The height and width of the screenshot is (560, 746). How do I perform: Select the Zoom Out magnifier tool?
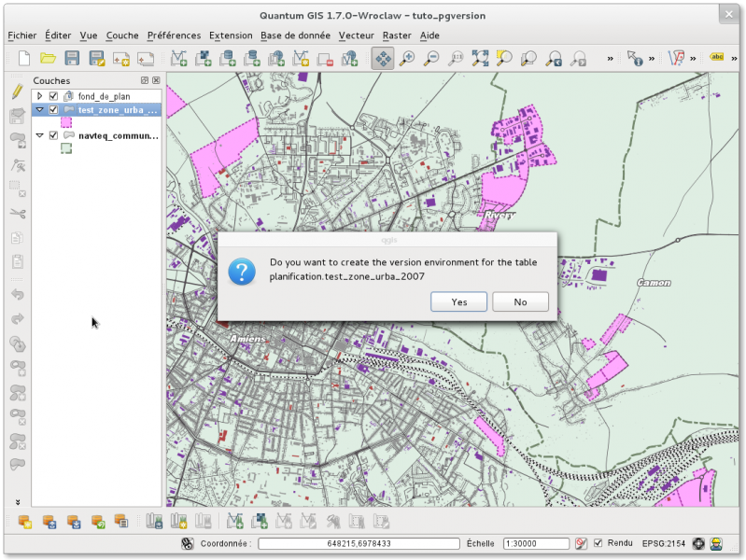431,59
